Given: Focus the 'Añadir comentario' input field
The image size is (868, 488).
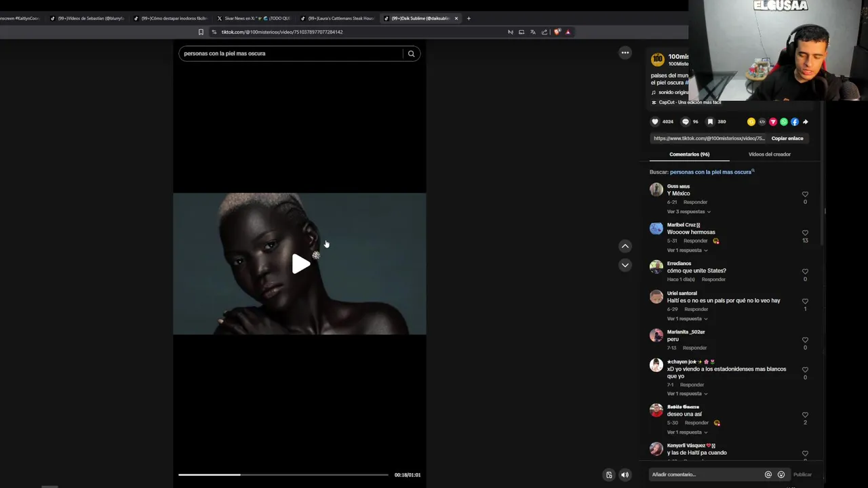Looking at the screenshot, I should point(705,474).
